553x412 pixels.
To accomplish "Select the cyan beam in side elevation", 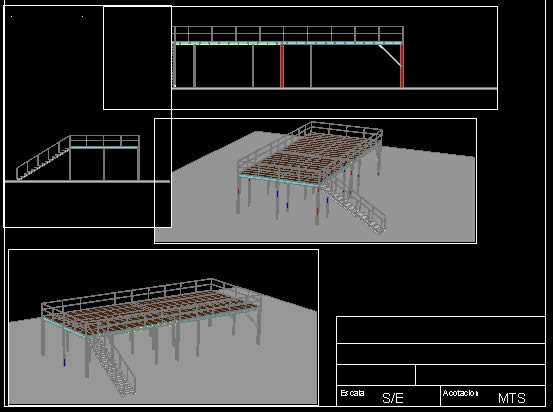I will coord(104,147).
